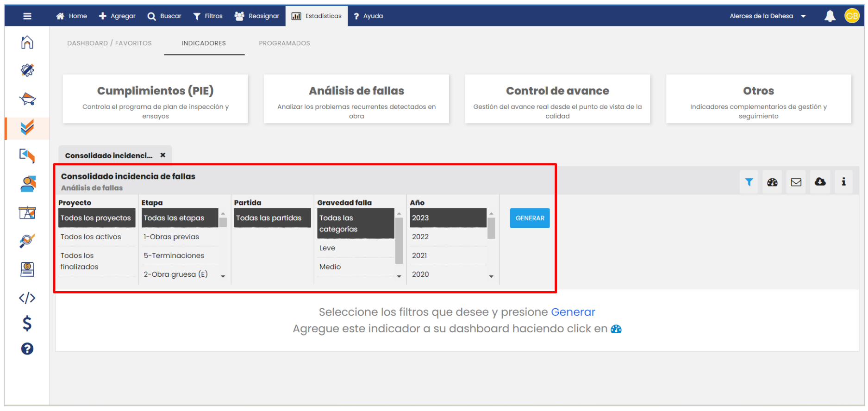Viewport: 868px width, 411px height.
Task: Open notifications bell icon
Action: click(830, 16)
